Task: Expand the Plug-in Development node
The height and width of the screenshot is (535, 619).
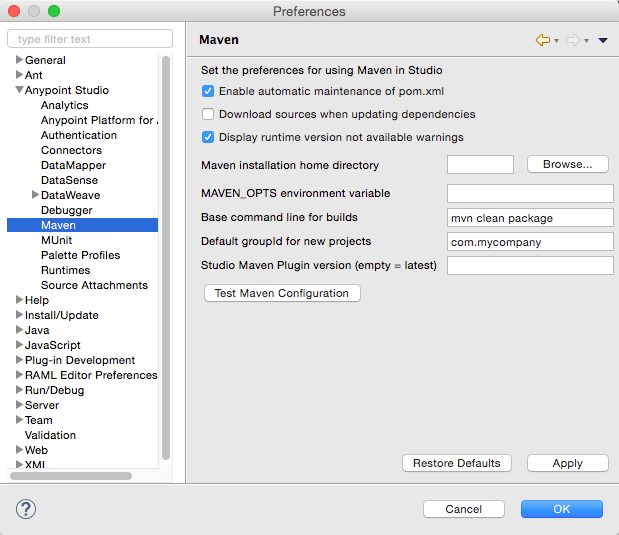Action: (19, 360)
